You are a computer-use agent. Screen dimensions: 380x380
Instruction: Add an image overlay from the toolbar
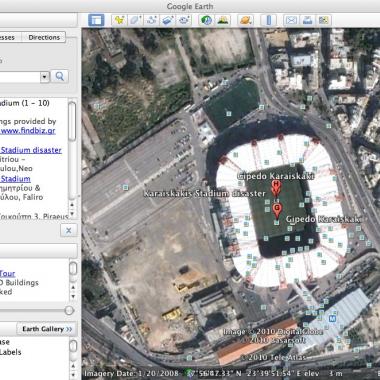point(167,20)
